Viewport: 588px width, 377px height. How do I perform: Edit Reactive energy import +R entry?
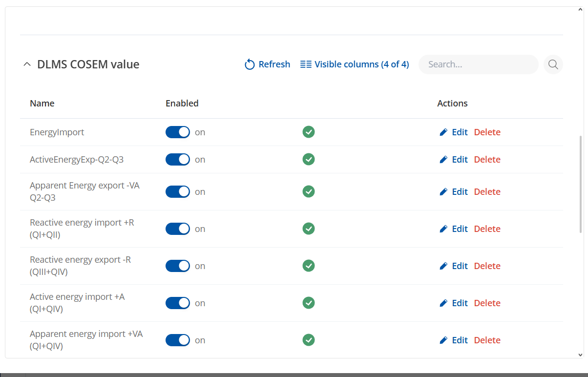(454, 229)
